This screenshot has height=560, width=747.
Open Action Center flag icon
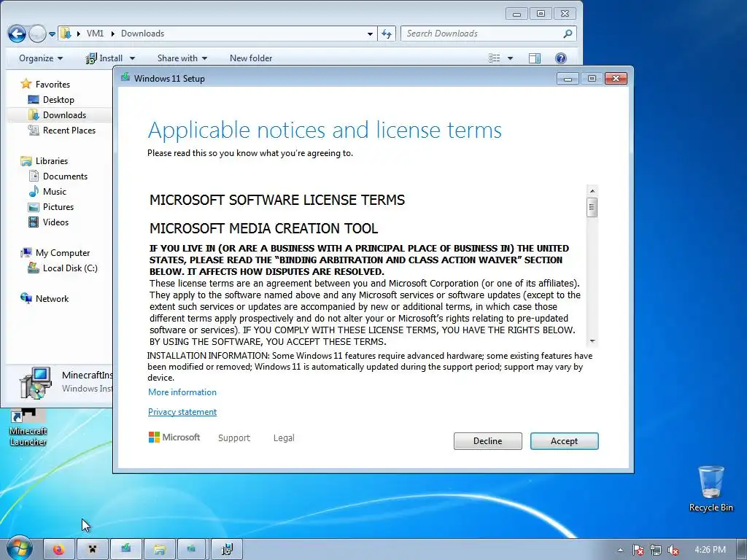(x=638, y=550)
